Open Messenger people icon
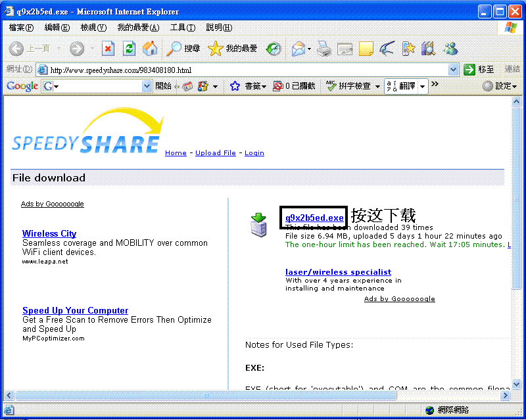The width and height of the screenshot is (526, 420). pyautogui.click(x=450, y=49)
